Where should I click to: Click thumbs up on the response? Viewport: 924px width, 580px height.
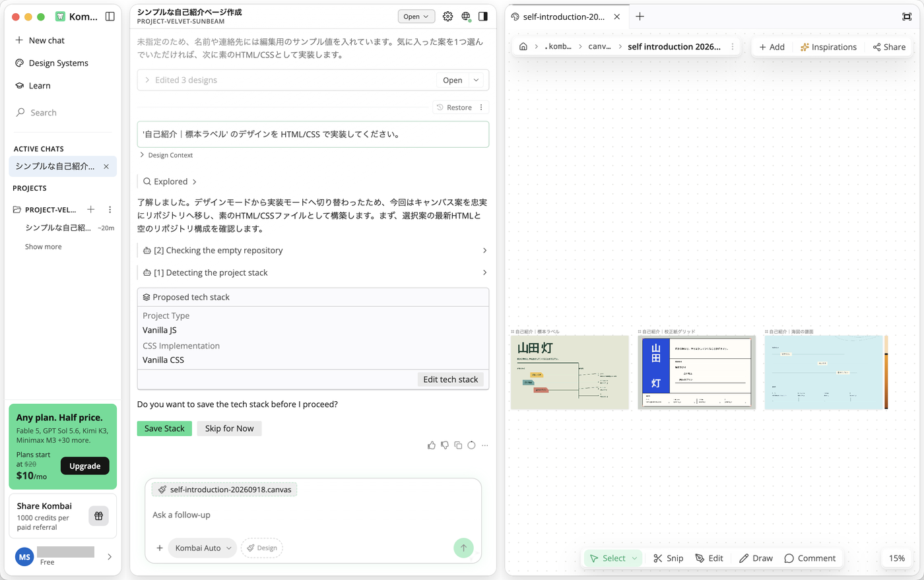click(432, 445)
